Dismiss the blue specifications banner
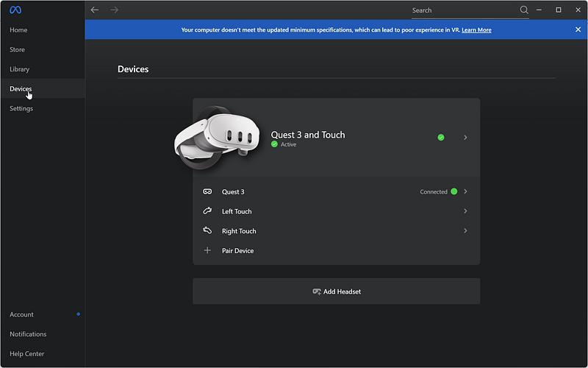588x368 pixels. [x=578, y=29]
